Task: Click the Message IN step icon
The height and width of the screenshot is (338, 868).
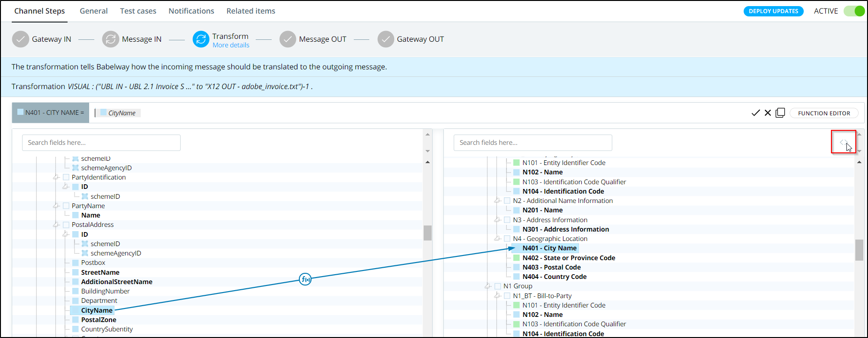Action: 111,39
